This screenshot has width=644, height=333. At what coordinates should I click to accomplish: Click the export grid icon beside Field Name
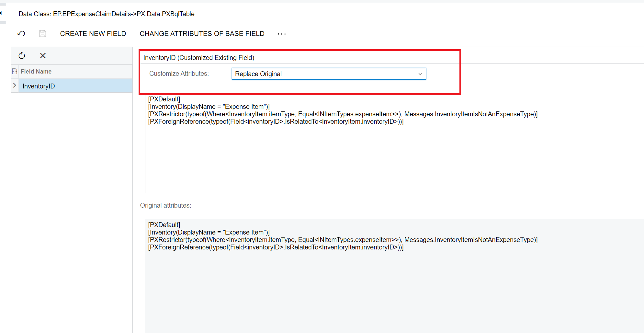click(15, 71)
